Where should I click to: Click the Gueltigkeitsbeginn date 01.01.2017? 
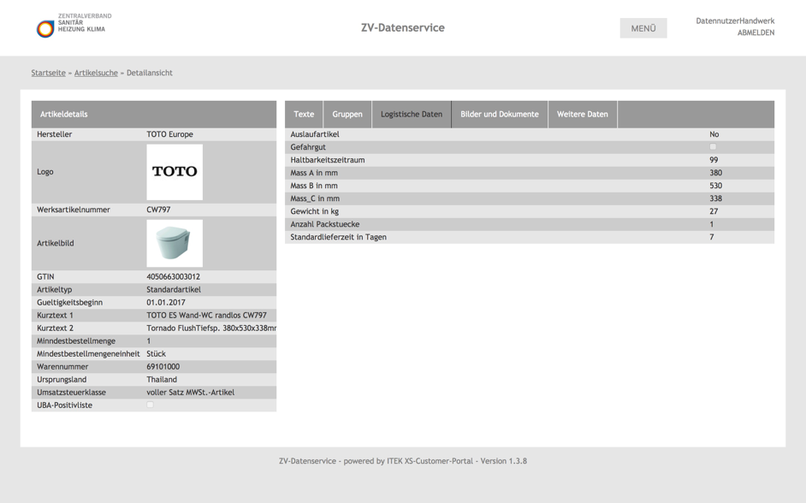coord(166,302)
